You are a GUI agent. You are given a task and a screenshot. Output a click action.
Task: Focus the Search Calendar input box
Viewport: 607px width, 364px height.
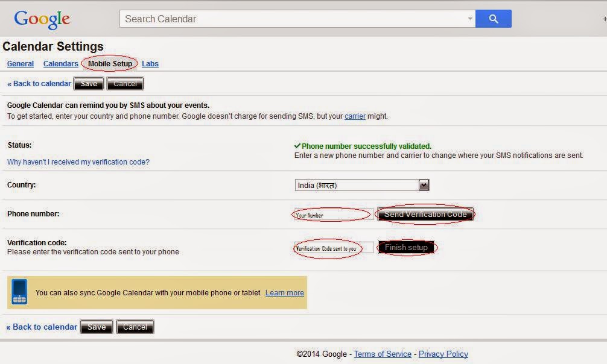click(297, 19)
